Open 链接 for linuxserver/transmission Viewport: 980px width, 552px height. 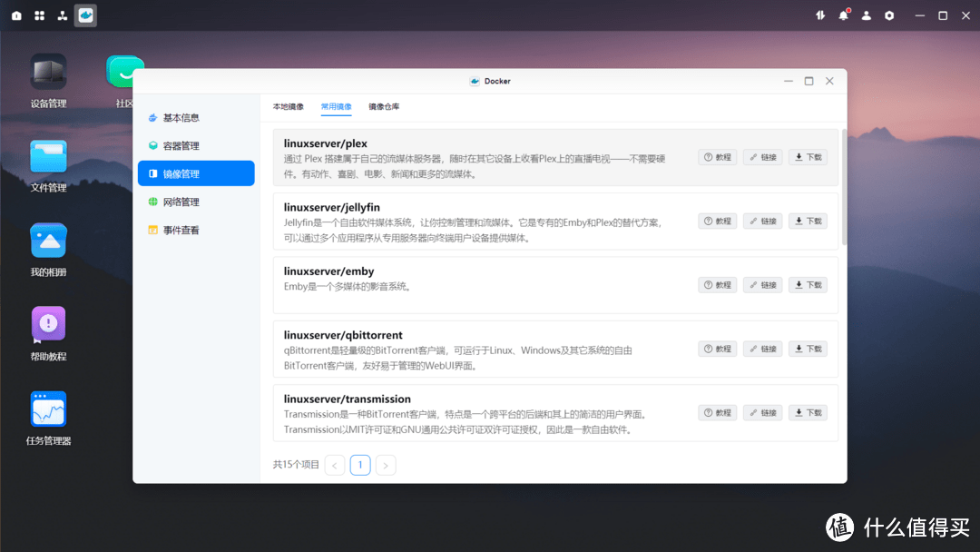[x=762, y=412]
